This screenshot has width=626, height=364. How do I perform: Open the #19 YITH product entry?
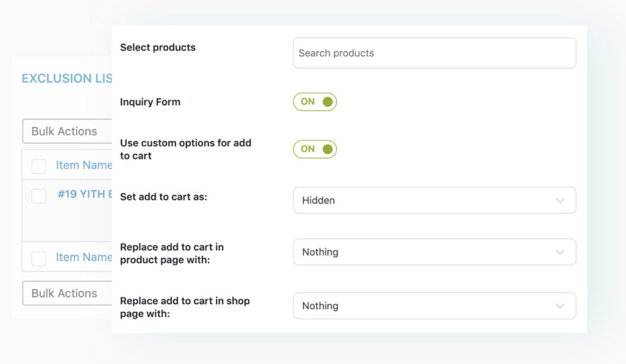(84, 196)
